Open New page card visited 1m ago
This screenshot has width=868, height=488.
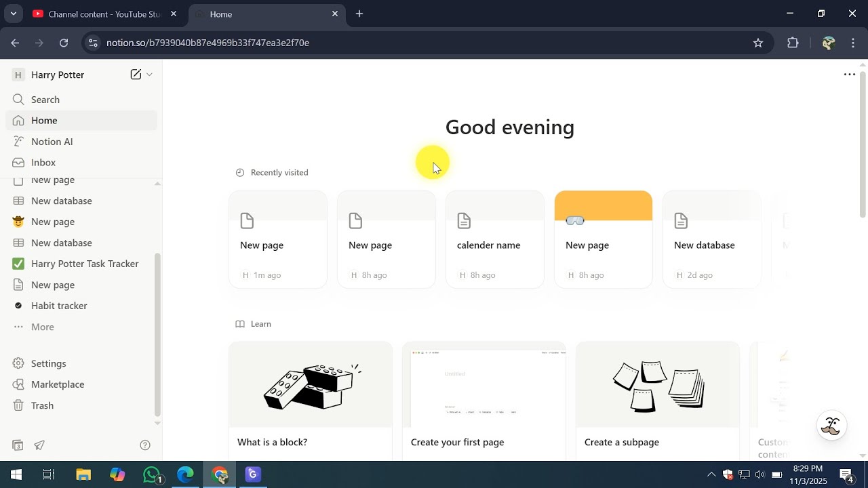[278, 239]
